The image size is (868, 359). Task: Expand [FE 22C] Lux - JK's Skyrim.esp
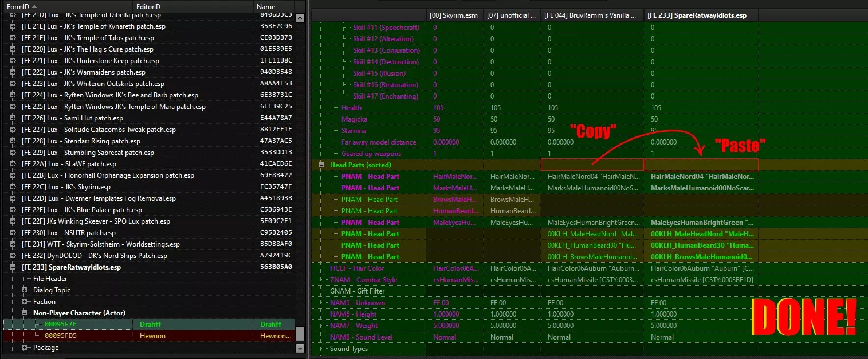point(14,187)
